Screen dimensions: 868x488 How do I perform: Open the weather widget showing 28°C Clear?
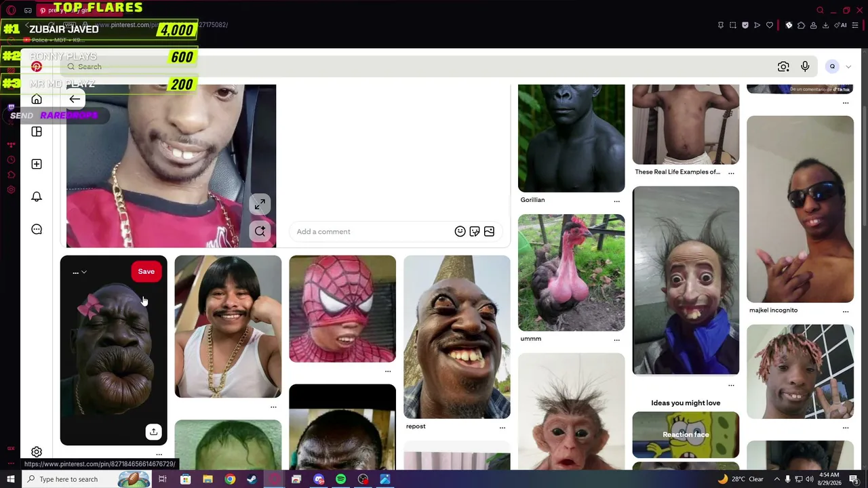coord(741,479)
